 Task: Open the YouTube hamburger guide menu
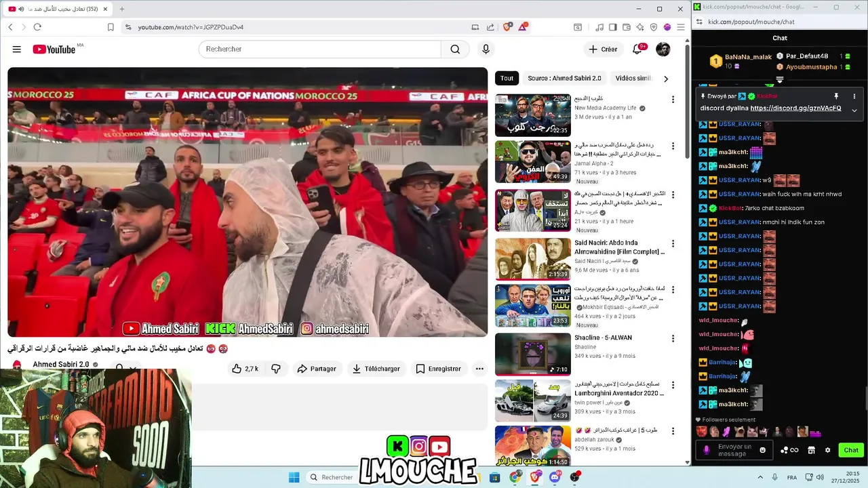point(17,49)
